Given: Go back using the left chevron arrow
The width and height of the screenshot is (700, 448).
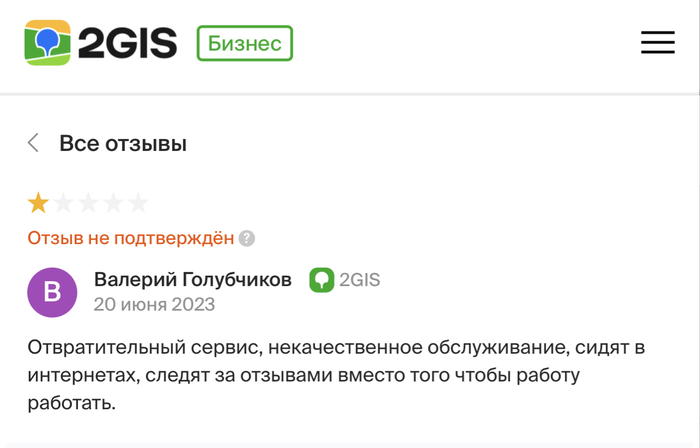Looking at the screenshot, I should click(33, 143).
